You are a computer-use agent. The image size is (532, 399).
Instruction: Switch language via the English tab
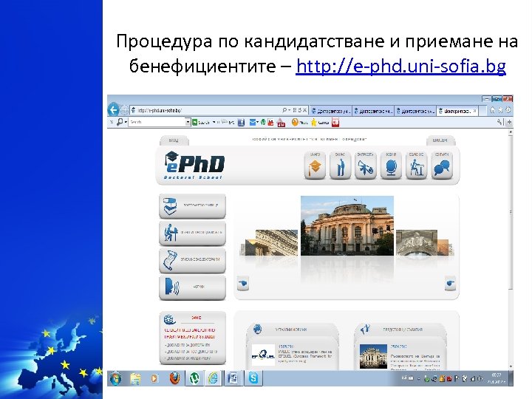click(x=440, y=140)
